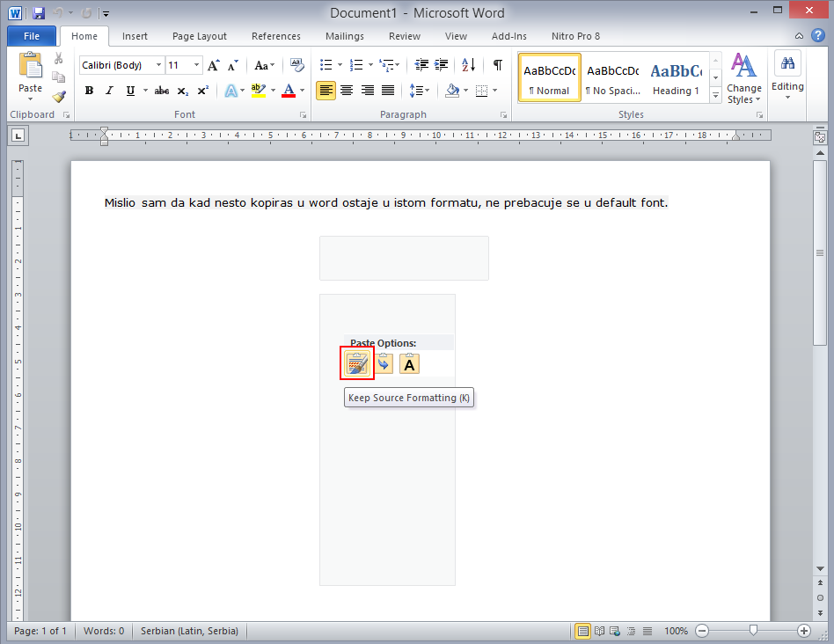Apply the red font color

289,91
